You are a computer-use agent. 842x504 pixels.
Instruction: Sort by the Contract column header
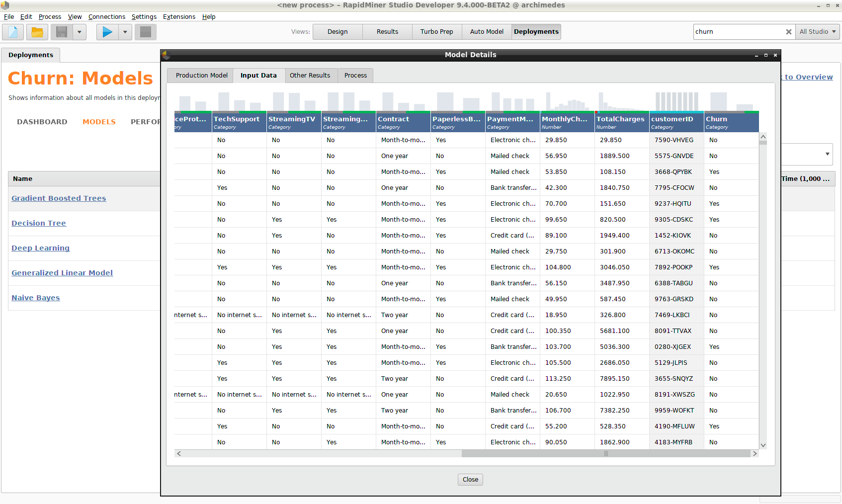tap(403, 122)
